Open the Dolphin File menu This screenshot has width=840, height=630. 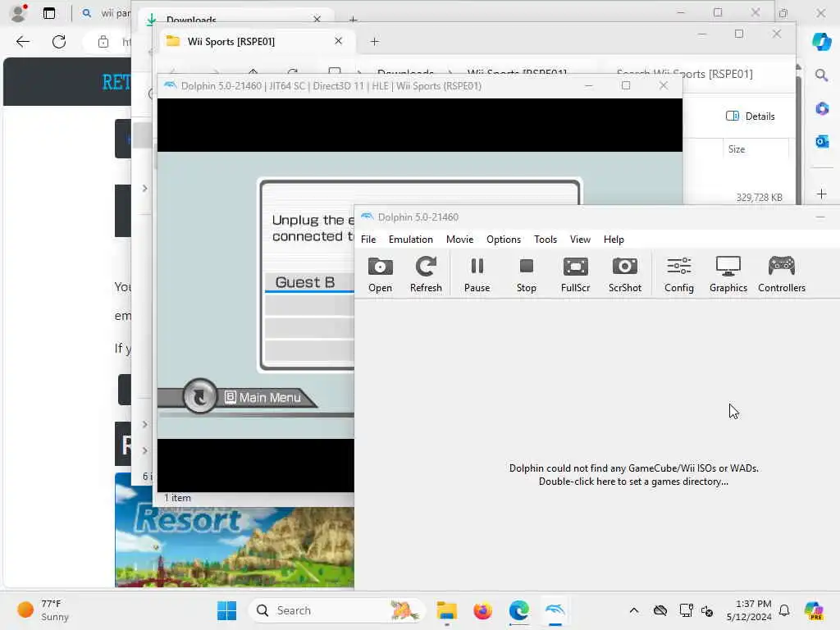[368, 240]
